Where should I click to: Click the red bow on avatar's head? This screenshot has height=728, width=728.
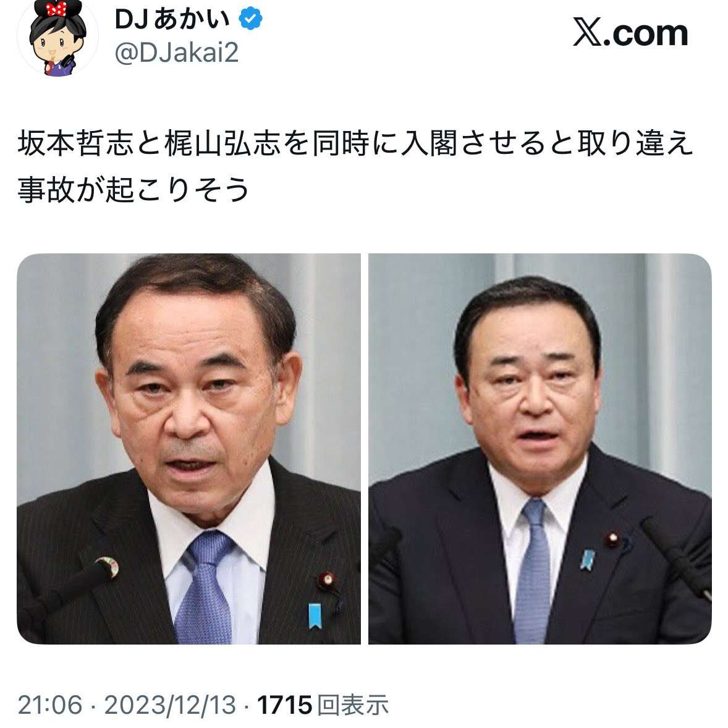pyautogui.click(x=56, y=8)
